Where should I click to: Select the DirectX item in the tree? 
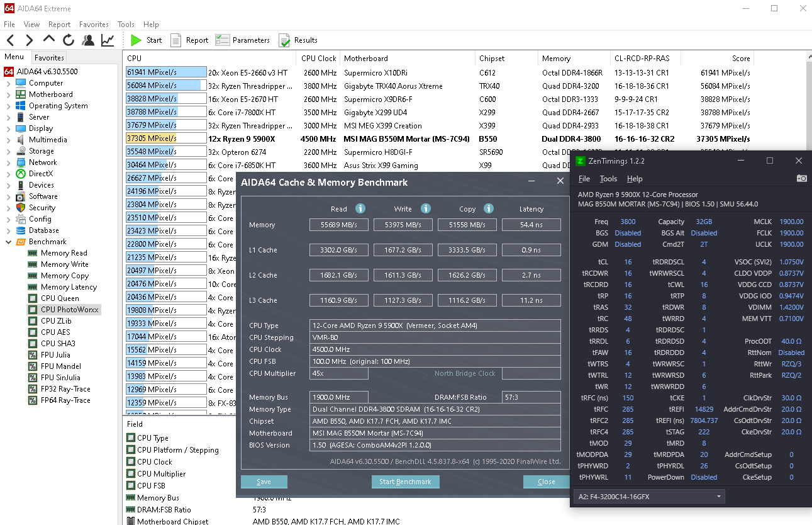point(41,174)
